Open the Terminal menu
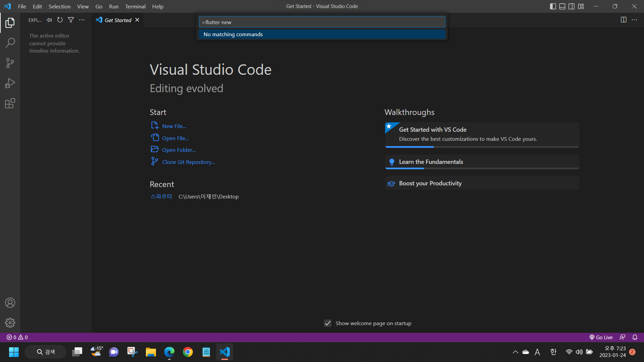Viewport: 644px width, 362px height. (135, 6)
